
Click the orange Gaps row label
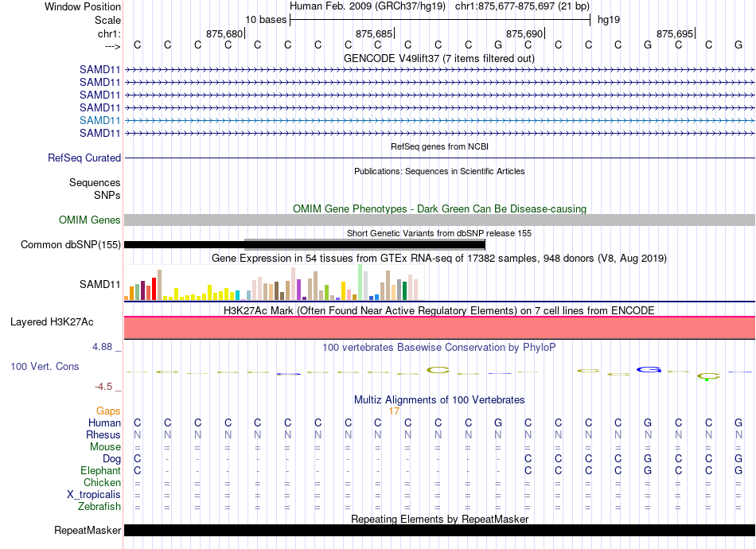[108, 411]
